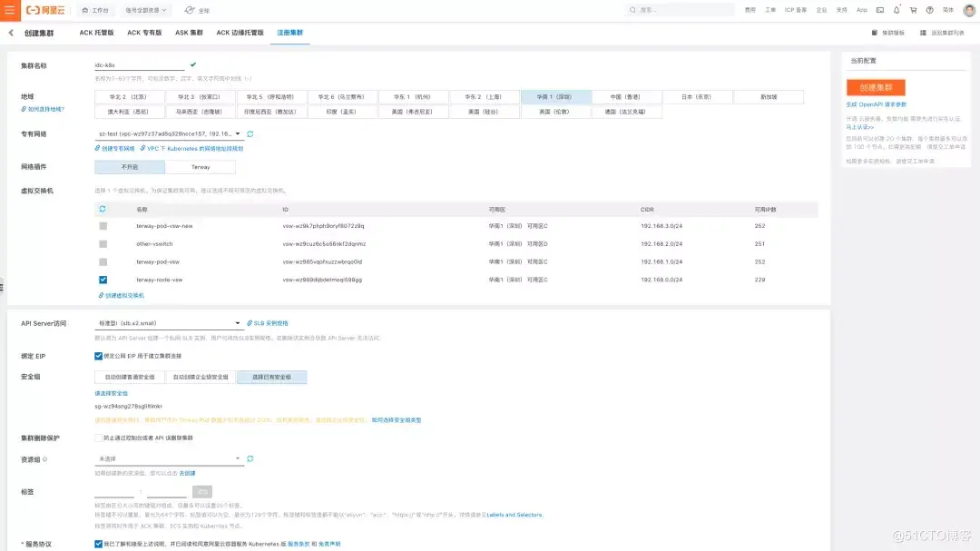Click 创建专有网络 link

coord(115,149)
